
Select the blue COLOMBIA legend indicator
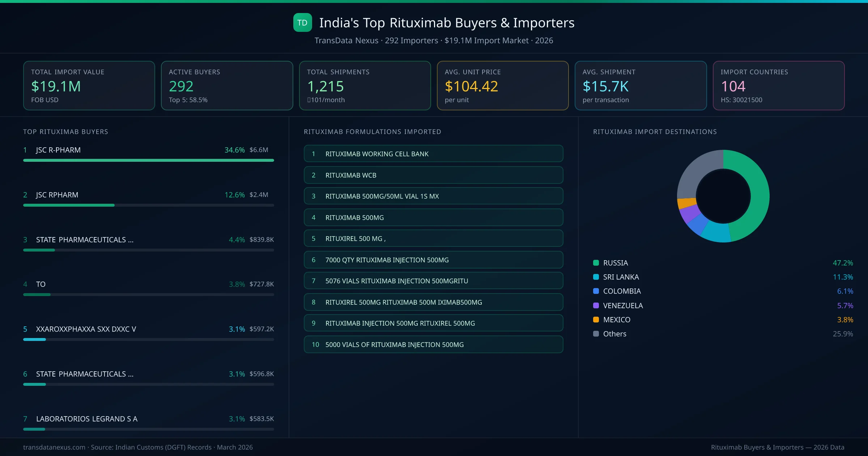pos(596,291)
